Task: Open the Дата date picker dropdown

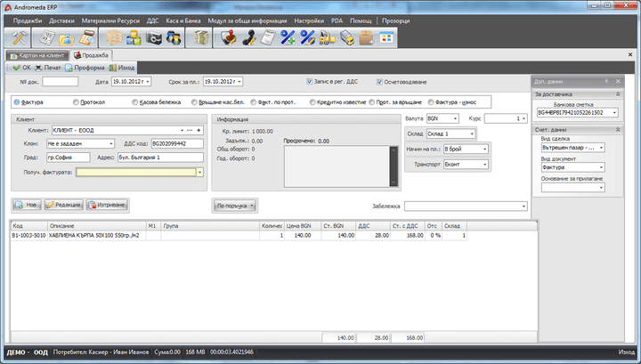Action: coord(148,82)
